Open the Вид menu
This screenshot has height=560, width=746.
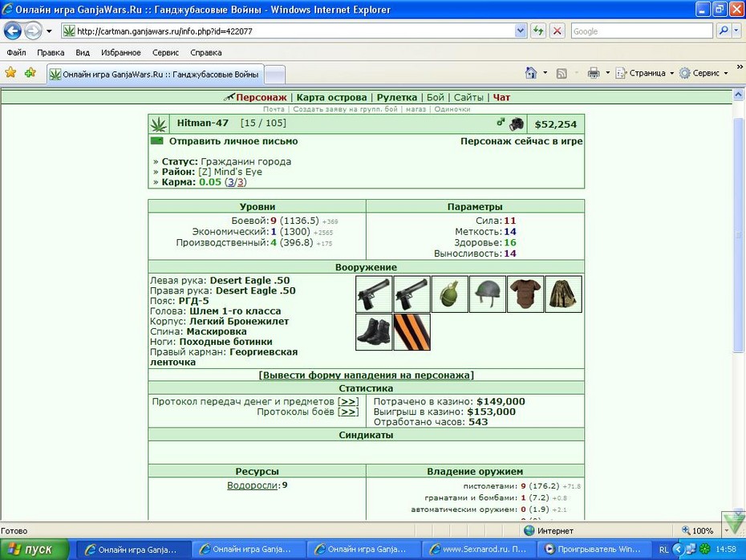(83, 52)
